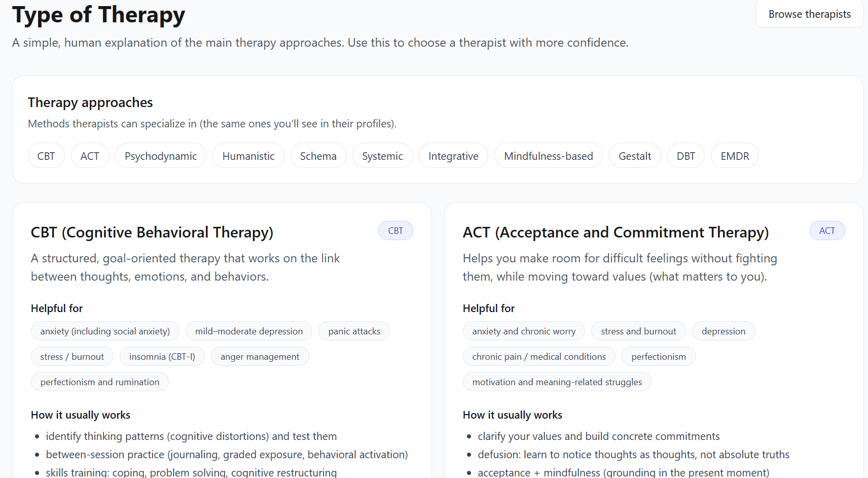
Task: Click the panic attacks tag
Action: 354,331
